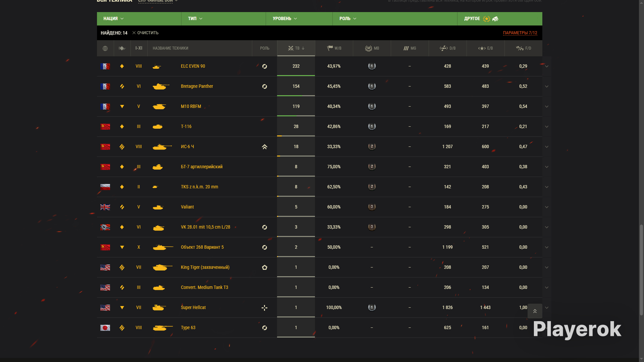The height and width of the screenshot is (362, 644).
Task: Sort by TB battles column
Action: point(296,48)
